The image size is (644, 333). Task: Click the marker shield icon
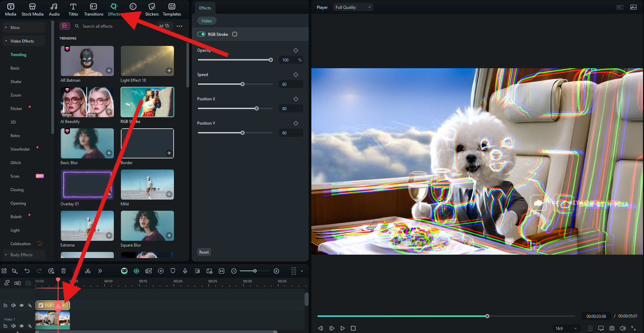(x=173, y=271)
